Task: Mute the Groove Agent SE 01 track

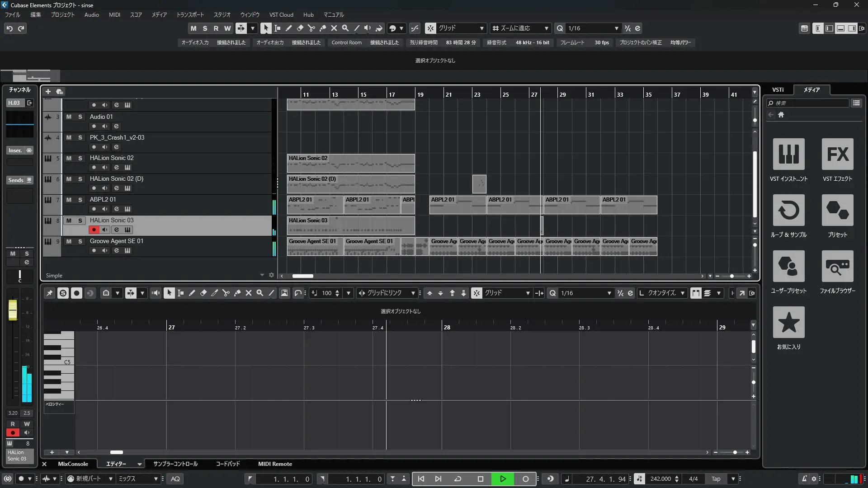Action: click(69, 241)
